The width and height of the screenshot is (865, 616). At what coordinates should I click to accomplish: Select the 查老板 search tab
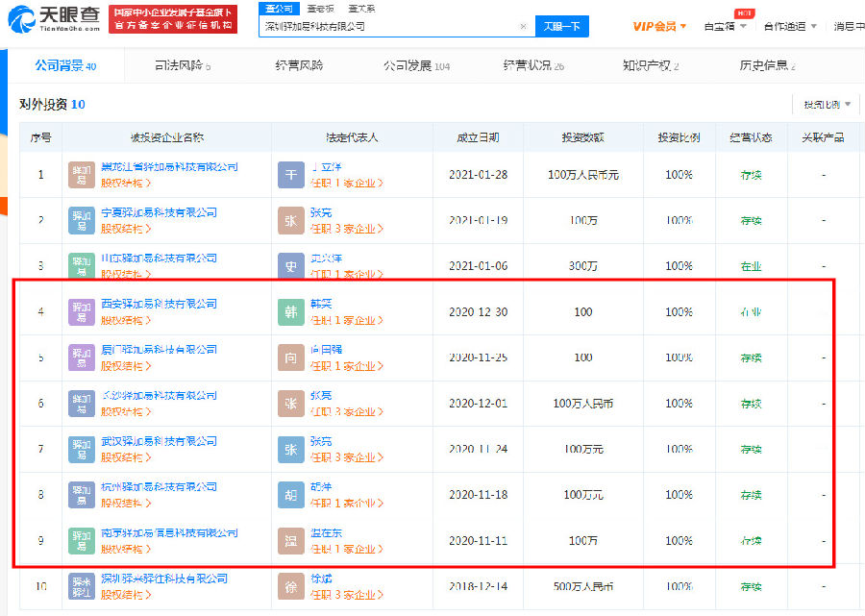tap(320, 8)
